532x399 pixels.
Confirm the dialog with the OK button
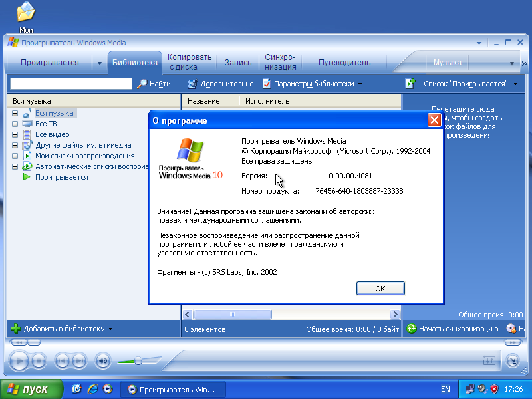380,289
